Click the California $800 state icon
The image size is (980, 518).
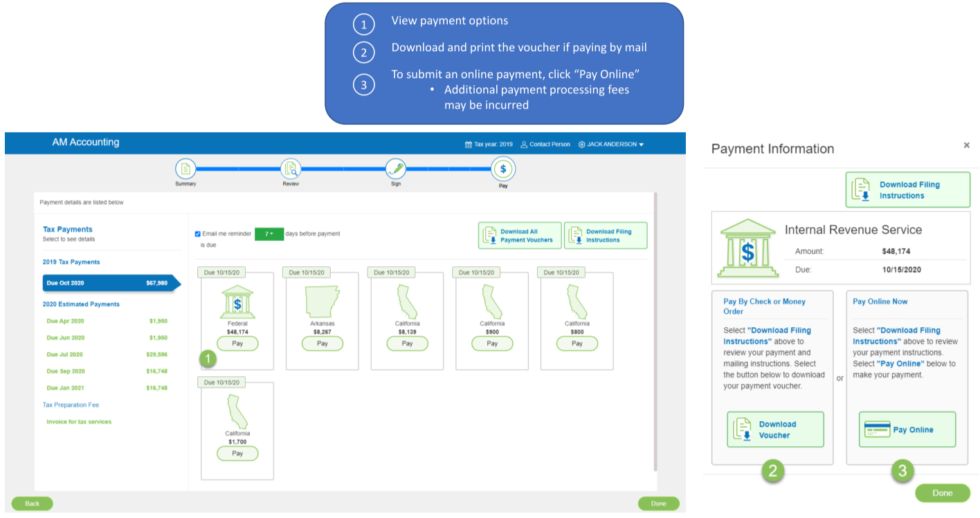point(577,302)
